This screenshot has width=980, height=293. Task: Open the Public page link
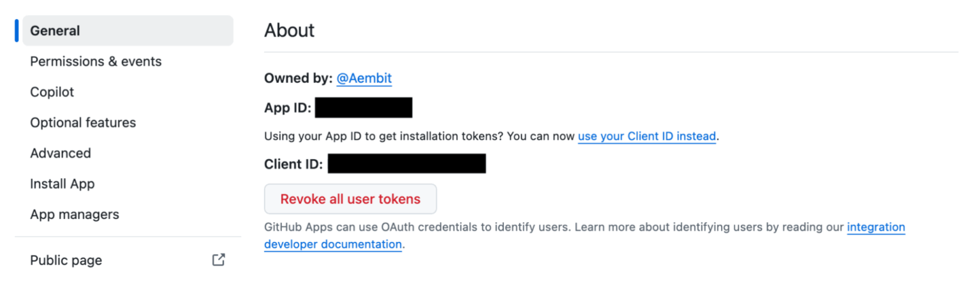click(66, 260)
